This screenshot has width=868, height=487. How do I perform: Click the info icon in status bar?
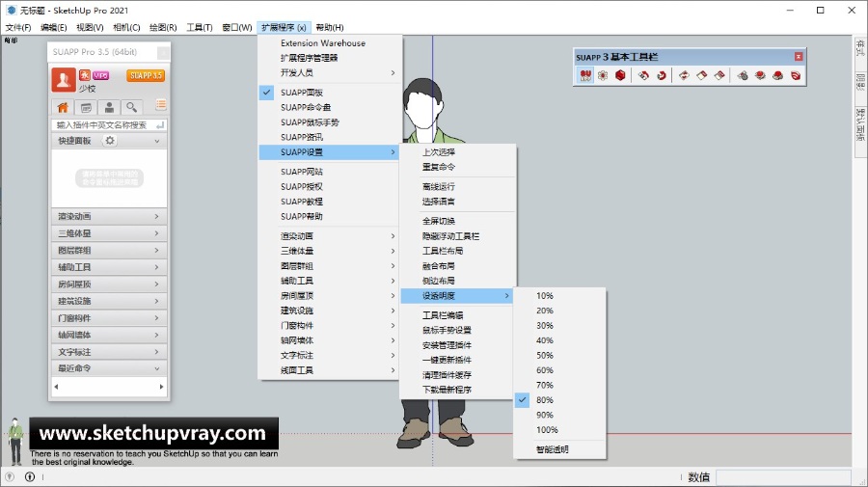click(30, 476)
